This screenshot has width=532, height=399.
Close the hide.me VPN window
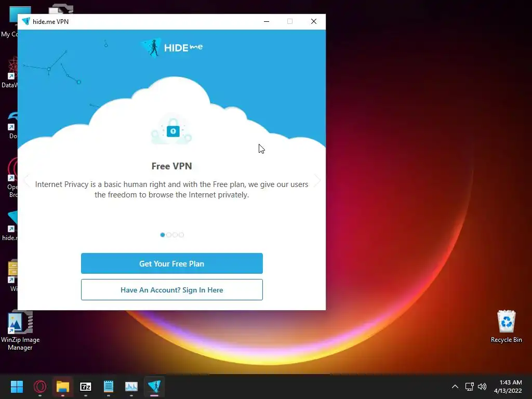tap(314, 21)
